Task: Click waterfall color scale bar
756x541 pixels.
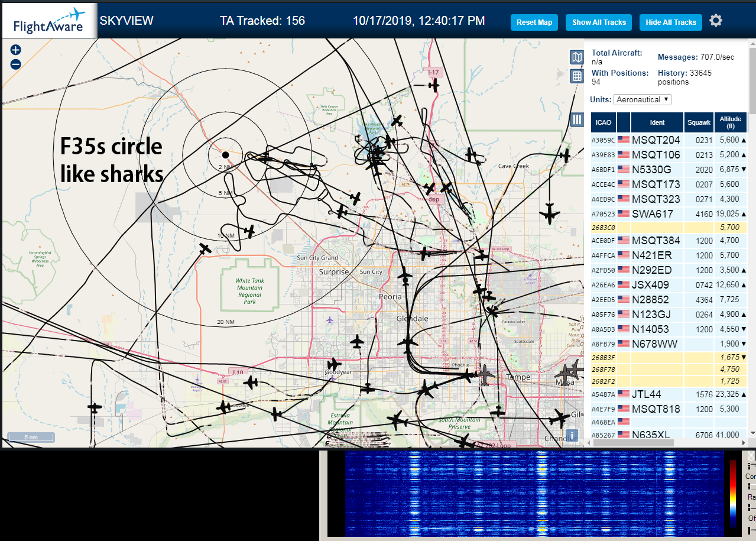Action: (734, 494)
